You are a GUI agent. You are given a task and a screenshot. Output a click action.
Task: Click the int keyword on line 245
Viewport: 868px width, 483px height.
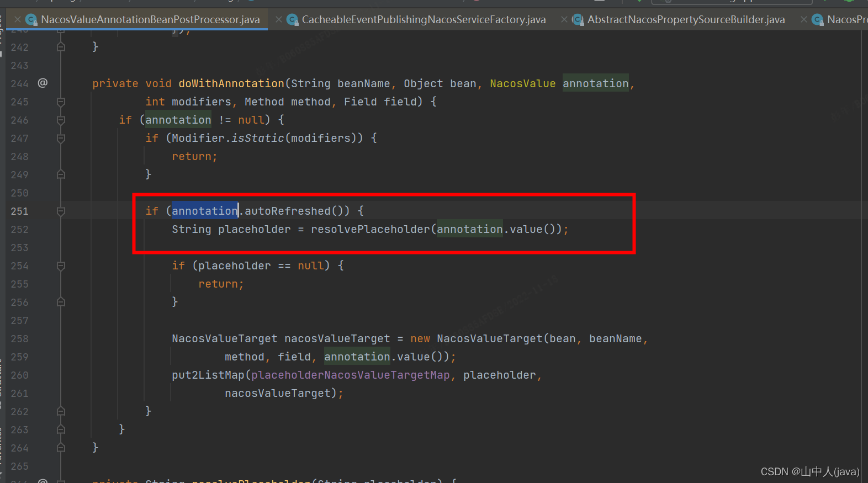[x=155, y=102]
